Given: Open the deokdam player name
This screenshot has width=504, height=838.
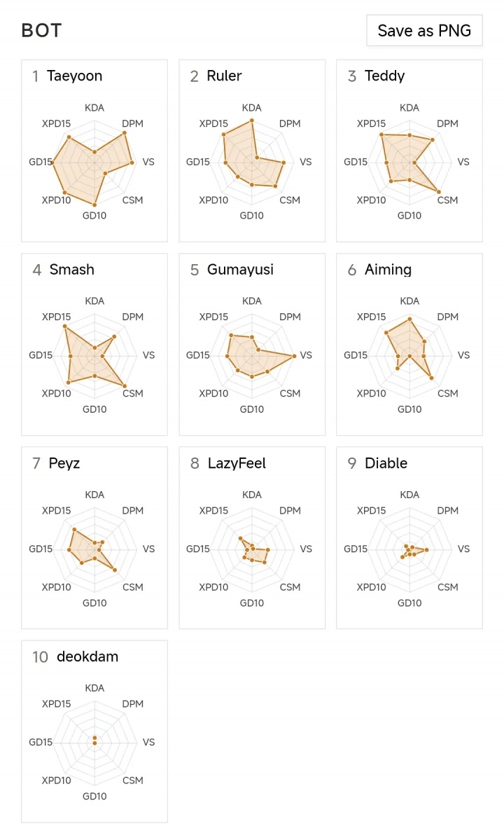Looking at the screenshot, I should 87,657.
